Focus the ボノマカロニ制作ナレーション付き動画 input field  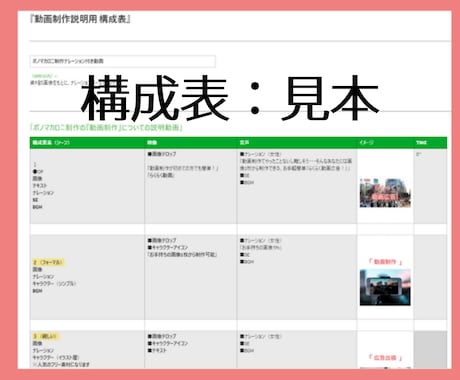(122, 61)
